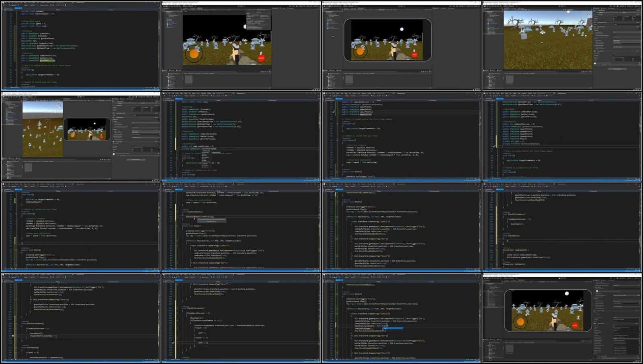Click the orange joystick knob in the frame with the stats overlay

(194, 53)
